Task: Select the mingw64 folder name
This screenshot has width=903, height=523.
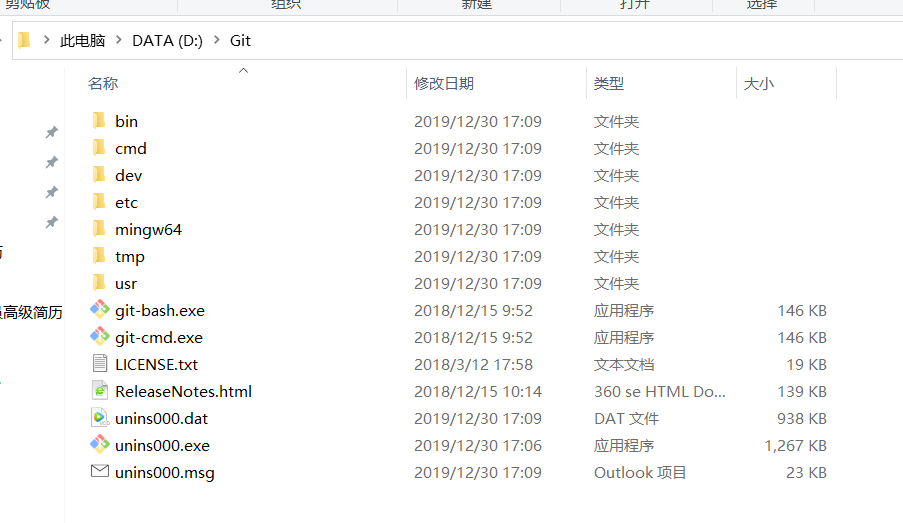Action: point(149,230)
